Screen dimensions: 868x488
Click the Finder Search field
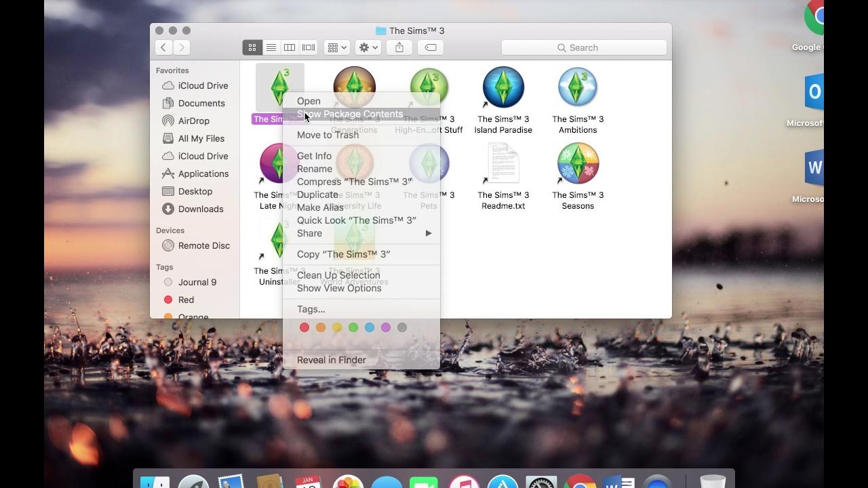pyautogui.click(x=584, y=47)
